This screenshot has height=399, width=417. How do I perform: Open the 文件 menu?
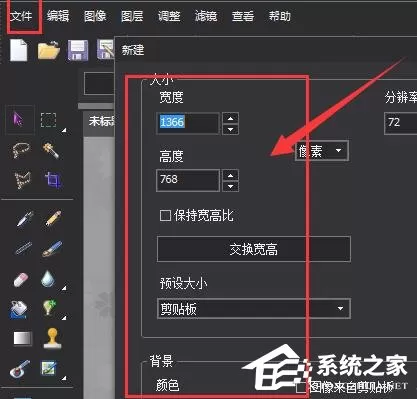click(x=21, y=16)
